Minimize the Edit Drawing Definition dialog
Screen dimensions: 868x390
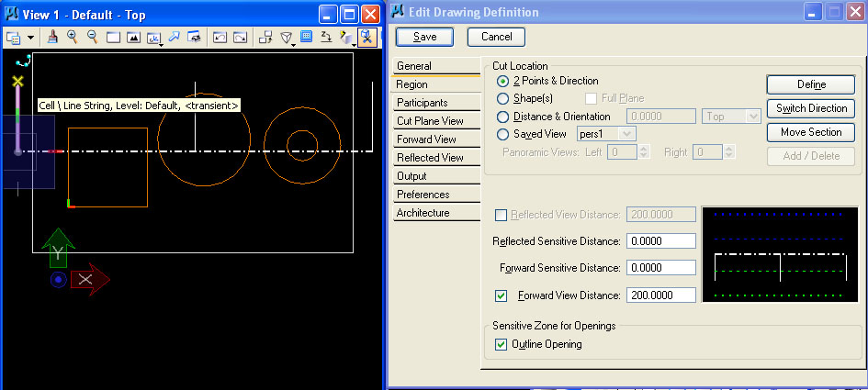coord(812,12)
